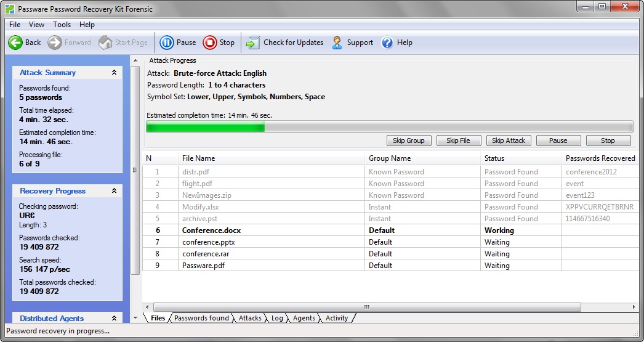
Task: Click the horizontal scrollbar under file list
Action: (x=367, y=307)
